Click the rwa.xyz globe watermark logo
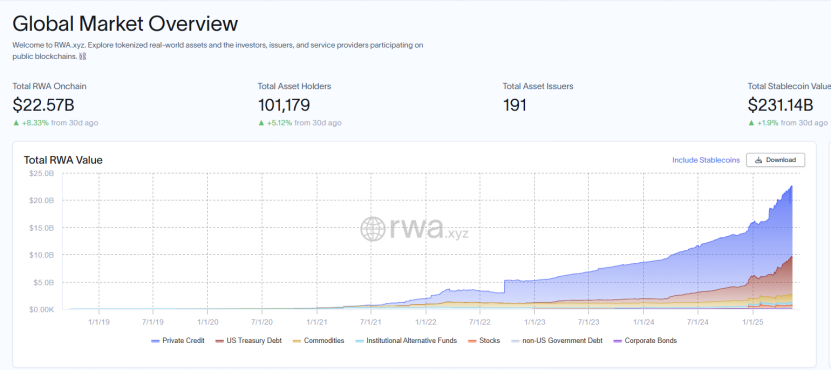 pos(373,229)
